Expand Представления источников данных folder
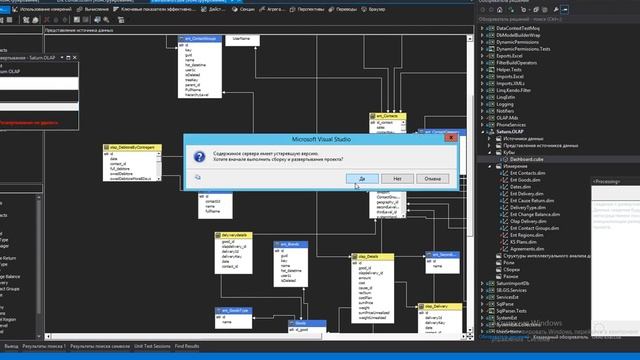Image resolution: width=640 pixels, height=360 pixels. (489, 146)
